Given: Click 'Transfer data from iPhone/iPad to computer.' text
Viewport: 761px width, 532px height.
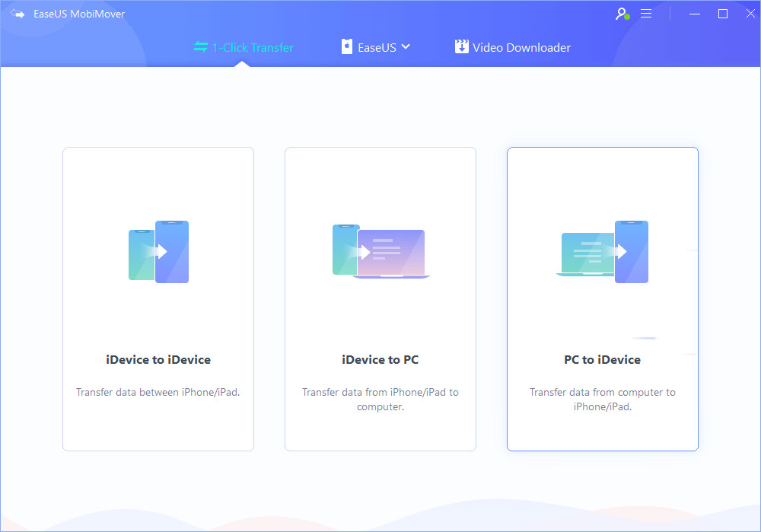Looking at the screenshot, I should pyautogui.click(x=380, y=400).
